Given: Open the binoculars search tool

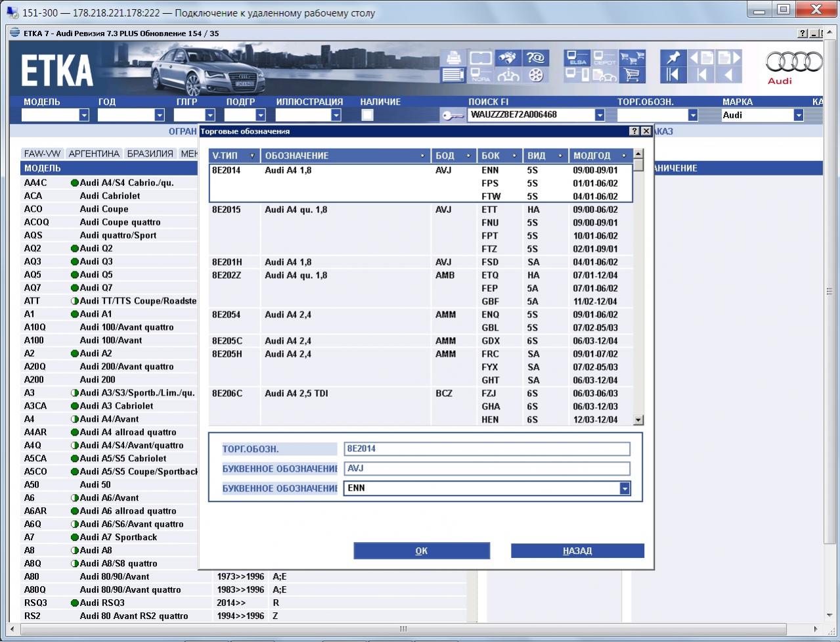Looking at the screenshot, I should (x=508, y=58).
